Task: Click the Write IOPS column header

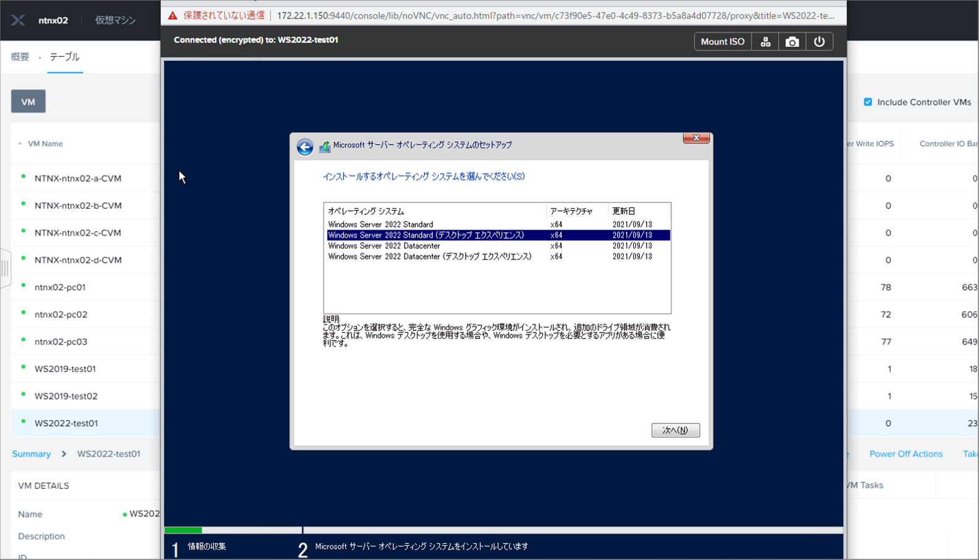Action: tap(870, 143)
